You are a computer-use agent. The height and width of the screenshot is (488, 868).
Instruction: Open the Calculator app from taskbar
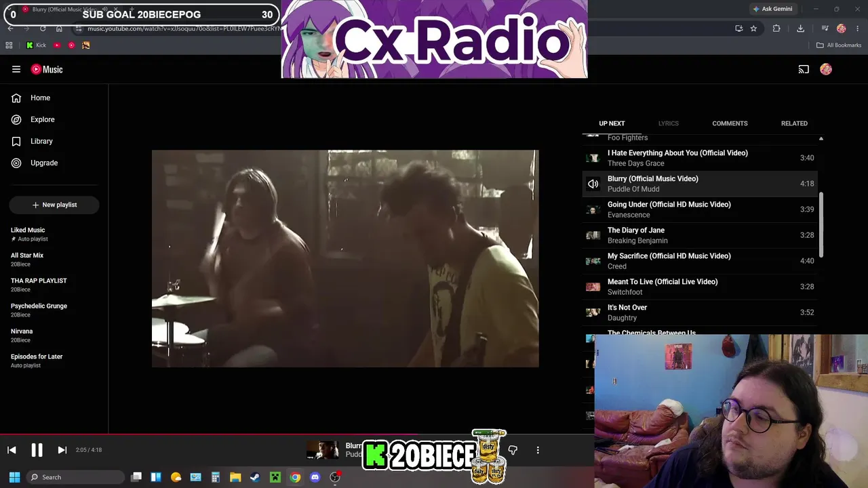(x=216, y=477)
